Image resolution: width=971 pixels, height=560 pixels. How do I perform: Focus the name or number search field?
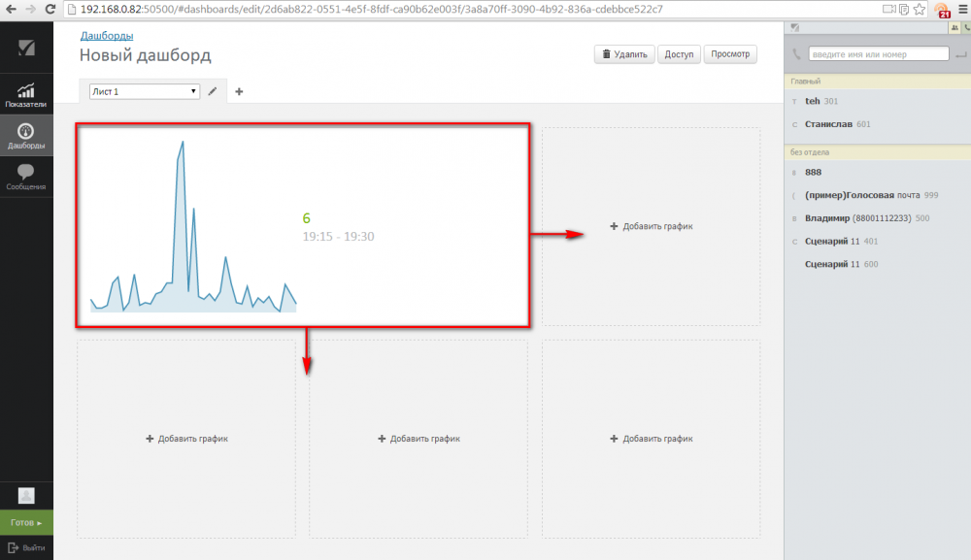point(878,54)
